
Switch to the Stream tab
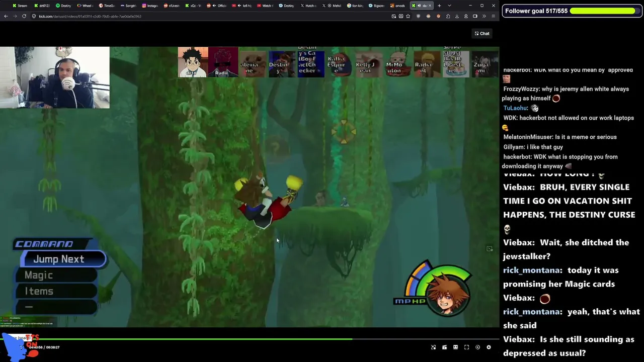coord(20,6)
